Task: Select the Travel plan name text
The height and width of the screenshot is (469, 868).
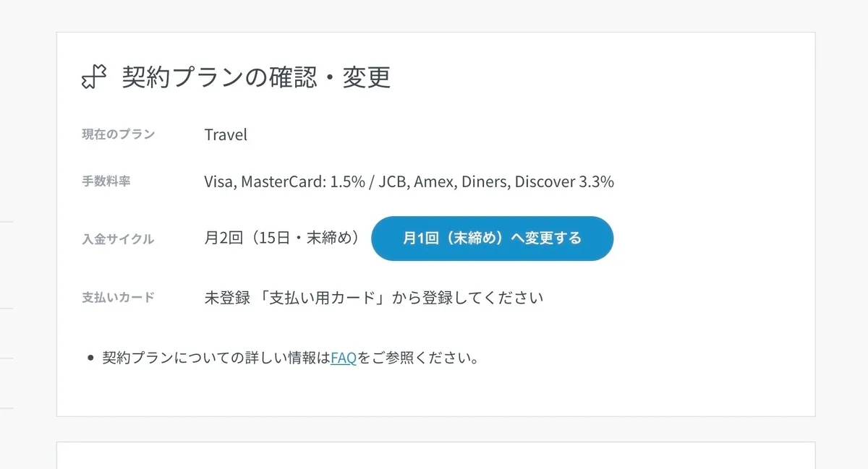Action: 226,135
